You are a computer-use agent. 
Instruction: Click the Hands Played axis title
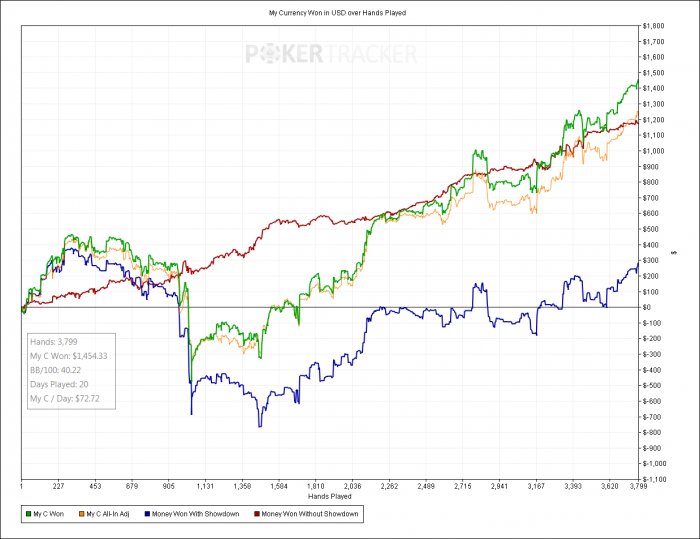(x=329, y=496)
